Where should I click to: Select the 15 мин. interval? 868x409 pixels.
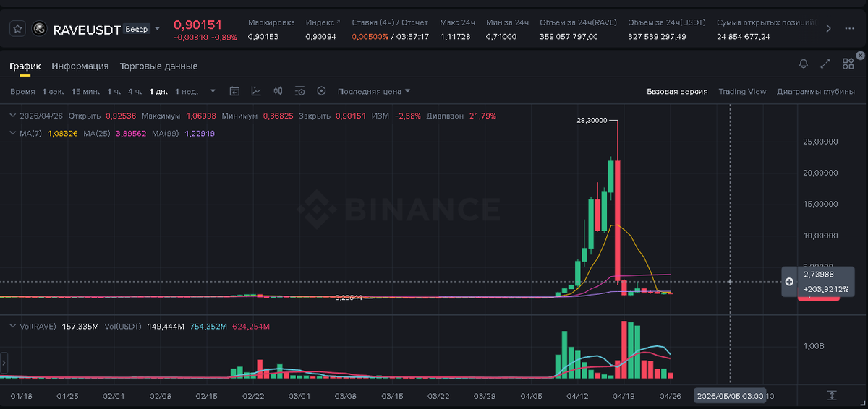point(86,92)
